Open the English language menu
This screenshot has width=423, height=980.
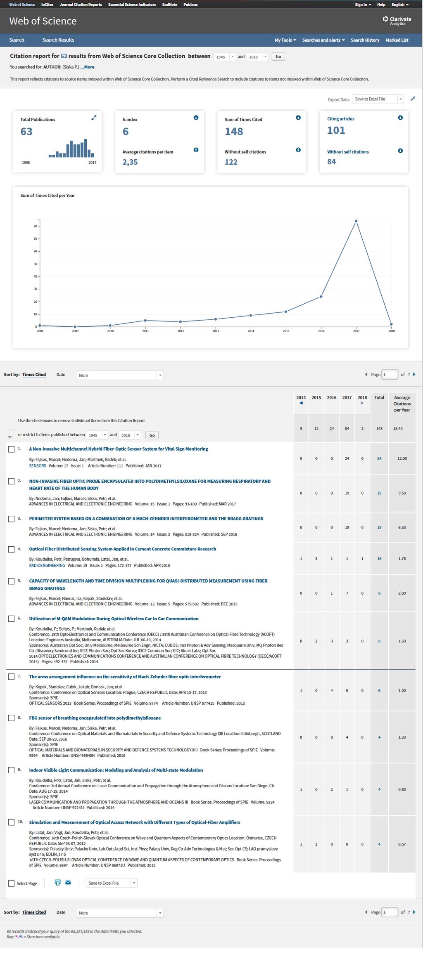400,5
